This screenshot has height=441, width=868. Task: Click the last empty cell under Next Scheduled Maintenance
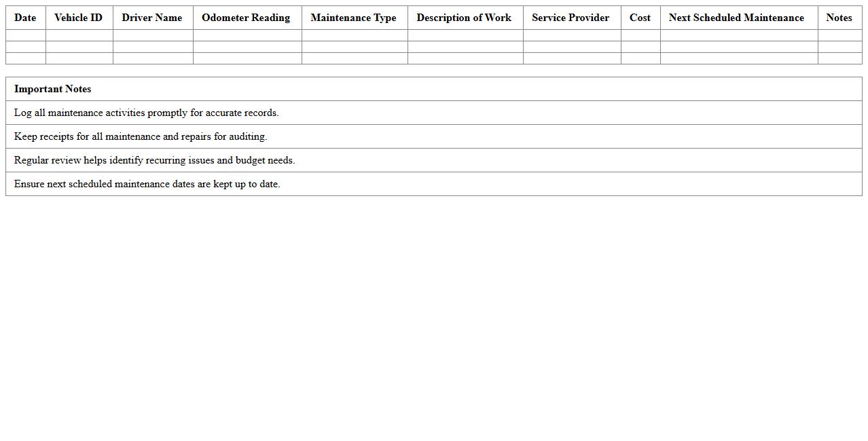pyautogui.click(x=739, y=58)
